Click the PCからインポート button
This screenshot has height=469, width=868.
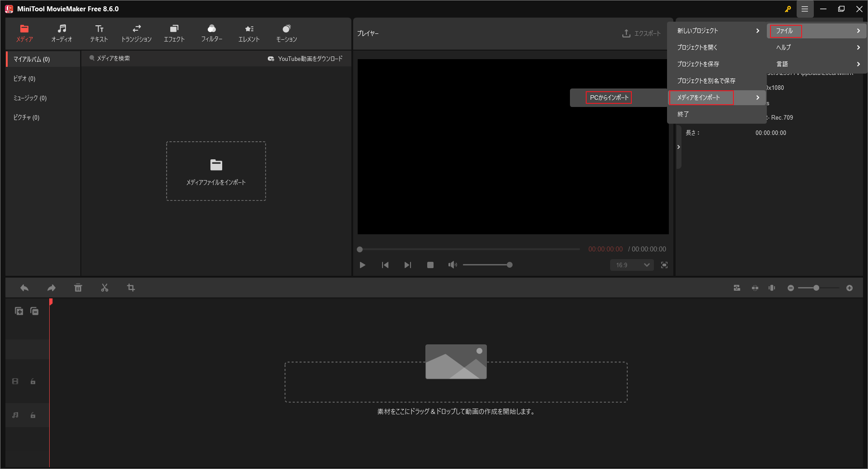[x=608, y=97]
